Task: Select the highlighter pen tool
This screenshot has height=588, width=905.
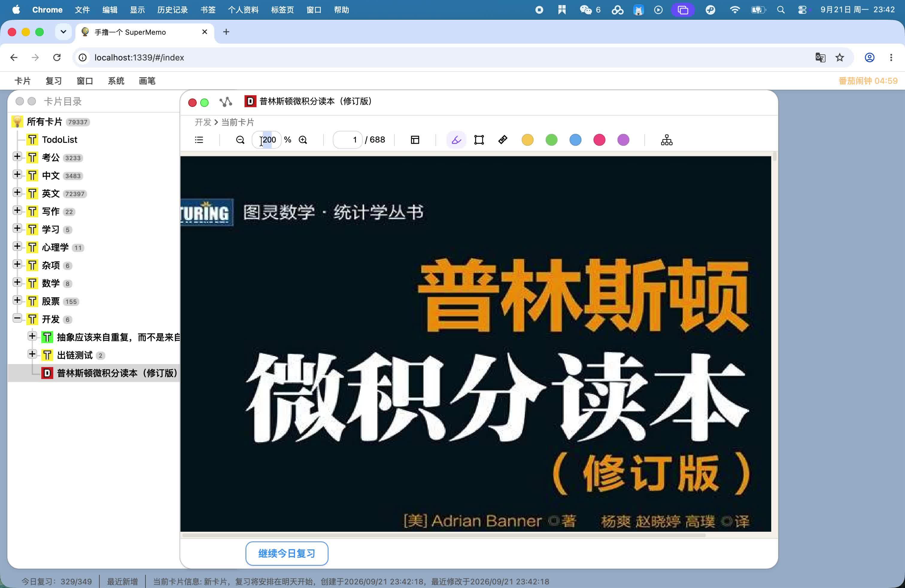Action: [456, 140]
